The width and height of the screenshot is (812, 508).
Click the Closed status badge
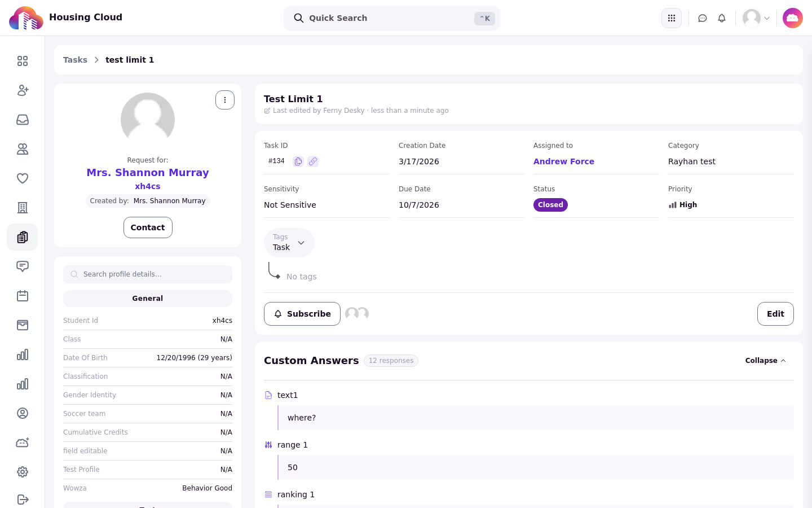click(x=550, y=205)
